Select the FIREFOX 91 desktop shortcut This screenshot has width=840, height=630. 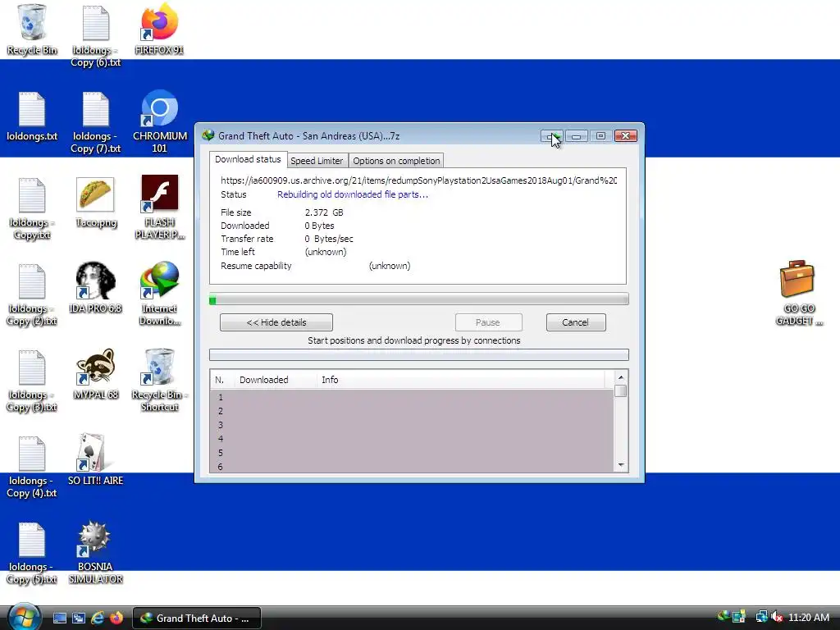[159, 30]
